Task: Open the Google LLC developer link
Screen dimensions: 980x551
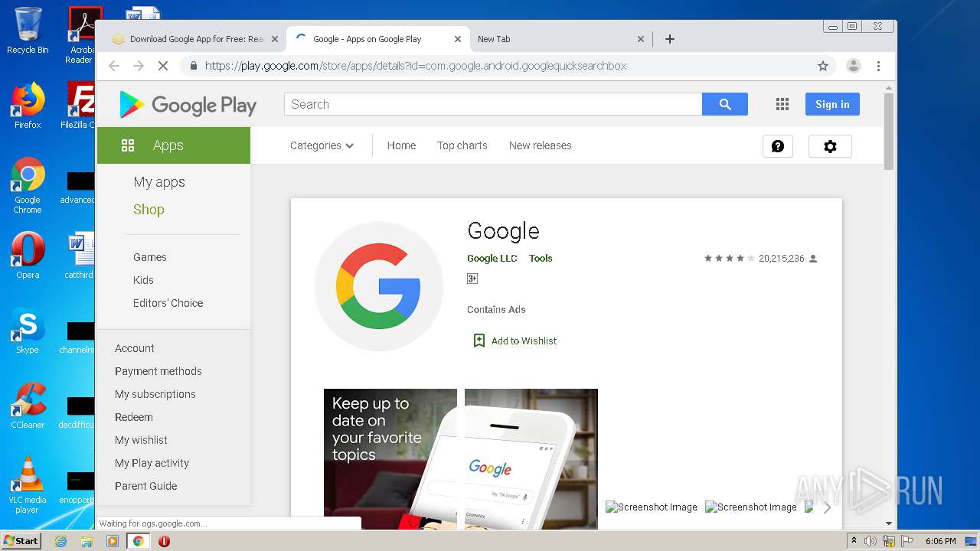Action: tap(492, 259)
